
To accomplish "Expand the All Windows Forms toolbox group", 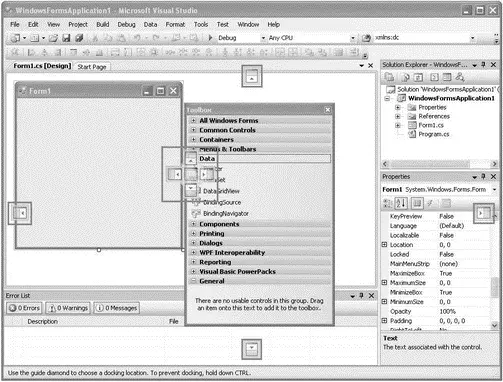I will point(193,120).
